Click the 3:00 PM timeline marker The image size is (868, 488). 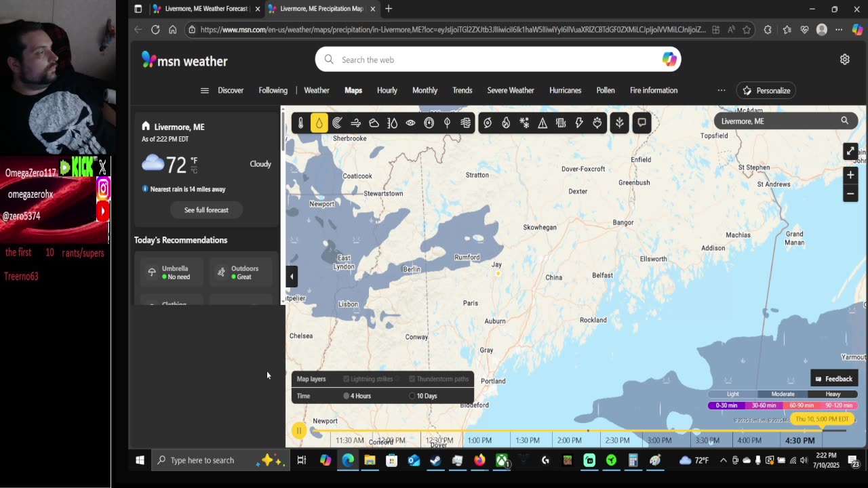click(x=659, y=440)
